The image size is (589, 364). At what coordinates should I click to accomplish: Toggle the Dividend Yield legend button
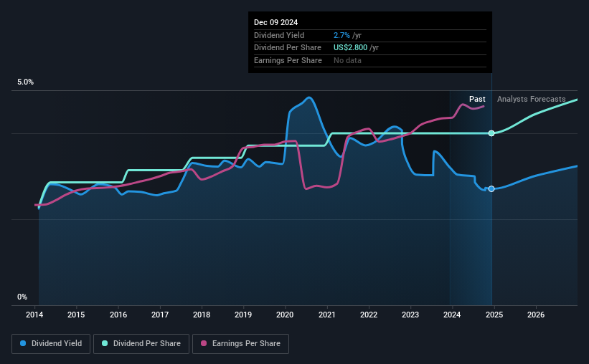51,344
